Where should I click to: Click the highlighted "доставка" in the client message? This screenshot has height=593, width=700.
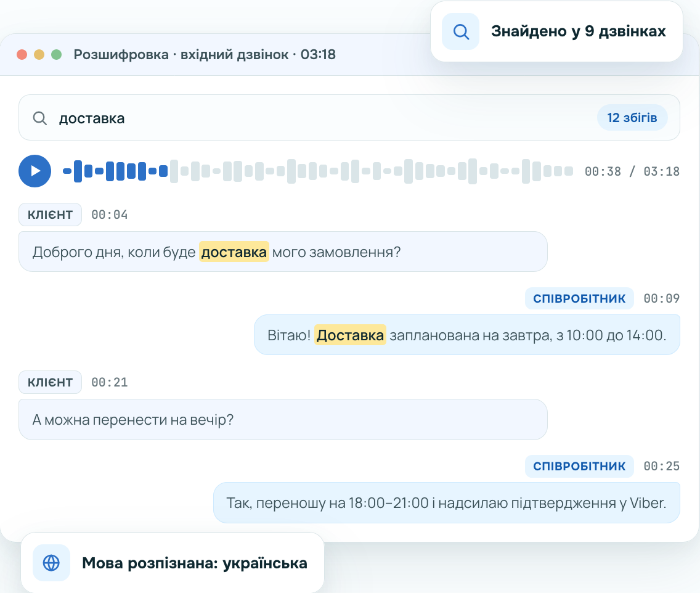tap(234, 252)
